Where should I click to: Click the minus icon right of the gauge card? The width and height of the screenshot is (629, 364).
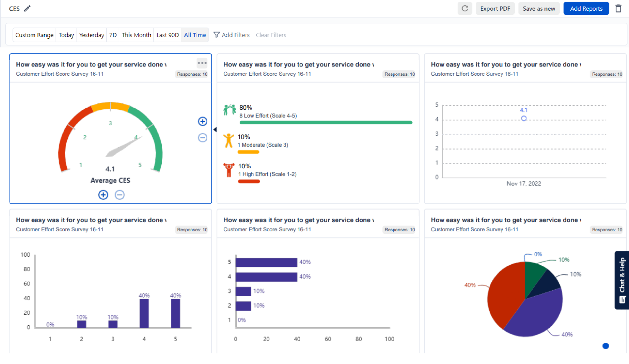click(202, 138)
